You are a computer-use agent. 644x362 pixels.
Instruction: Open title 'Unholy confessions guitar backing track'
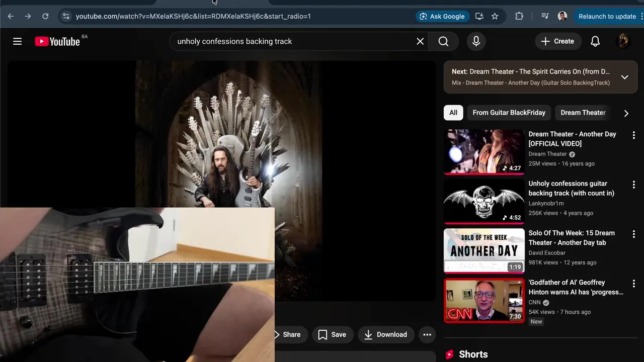(x=572, y=188)
